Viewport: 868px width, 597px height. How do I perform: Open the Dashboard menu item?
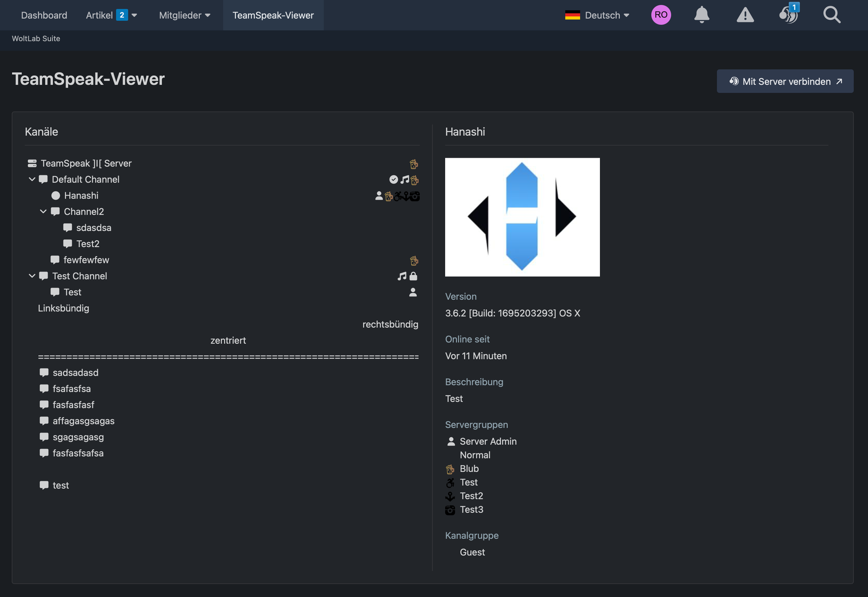tap(44, 15)
